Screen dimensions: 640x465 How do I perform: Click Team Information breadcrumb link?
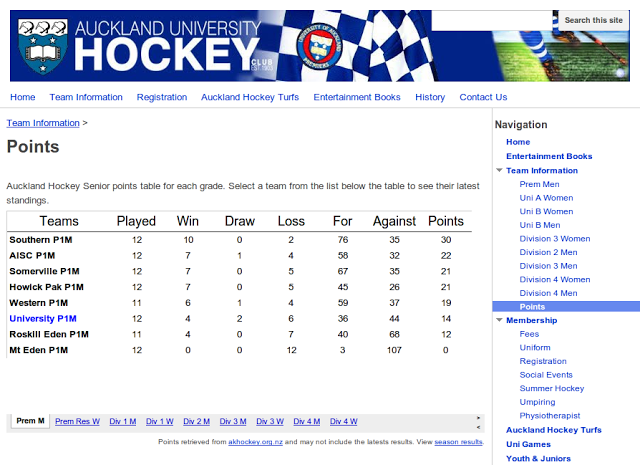pos(43,123)
